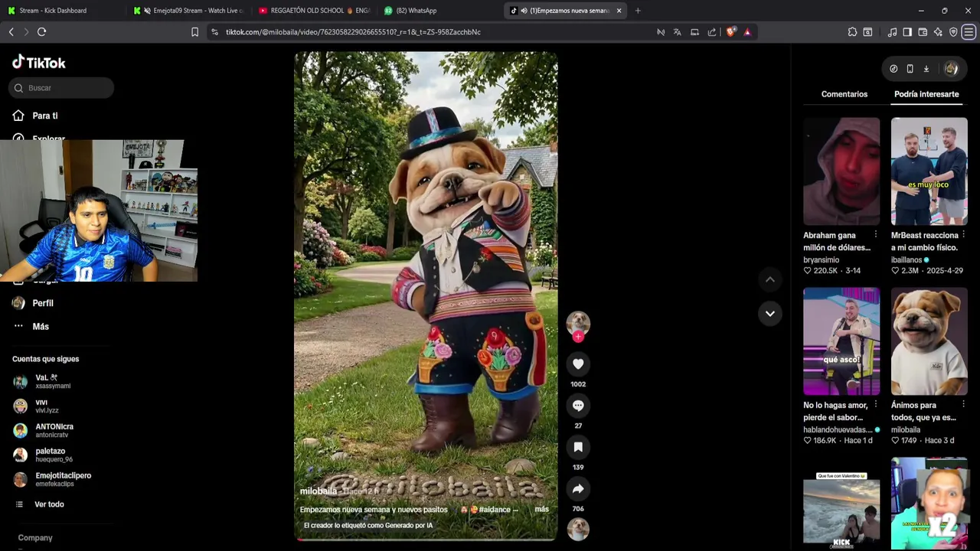The image size is (980, 551).
Task: Click the install app icon in address bar
Action: (x=694, y=32)
